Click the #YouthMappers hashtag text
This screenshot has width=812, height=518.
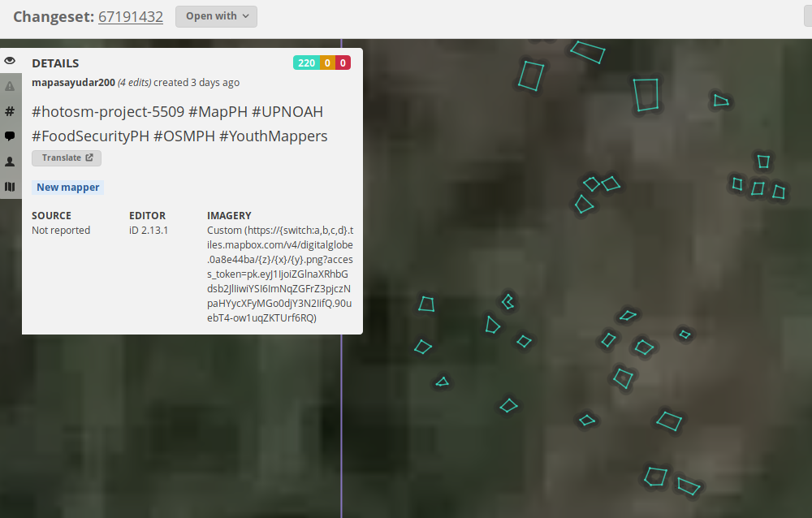[x=274, y=136]
